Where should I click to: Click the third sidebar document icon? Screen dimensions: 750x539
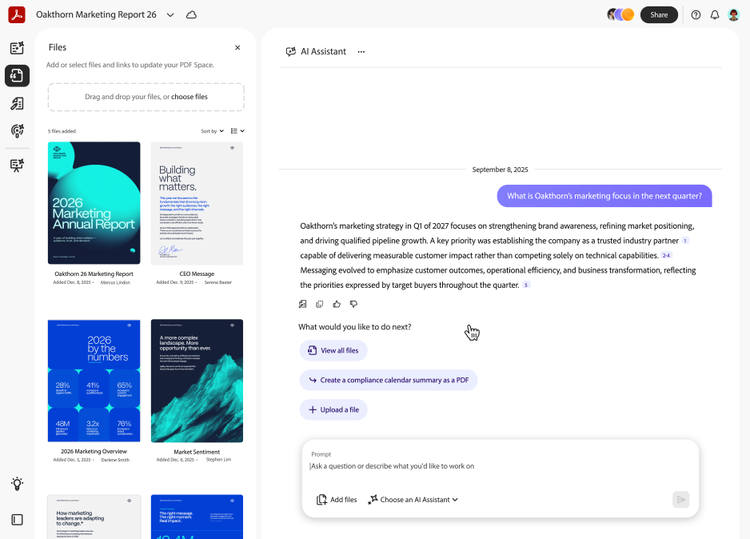point(17,104)
